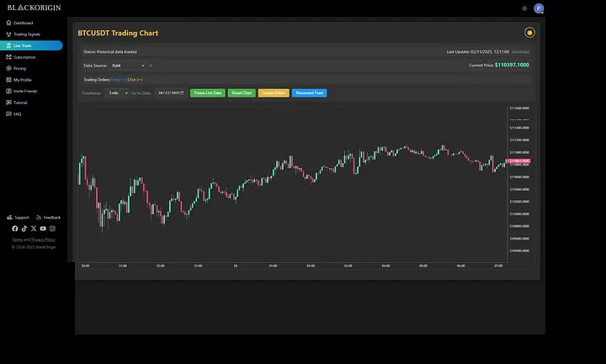
Task: Click the Pricing sidebar icon
Action: [x=8, y=68]
